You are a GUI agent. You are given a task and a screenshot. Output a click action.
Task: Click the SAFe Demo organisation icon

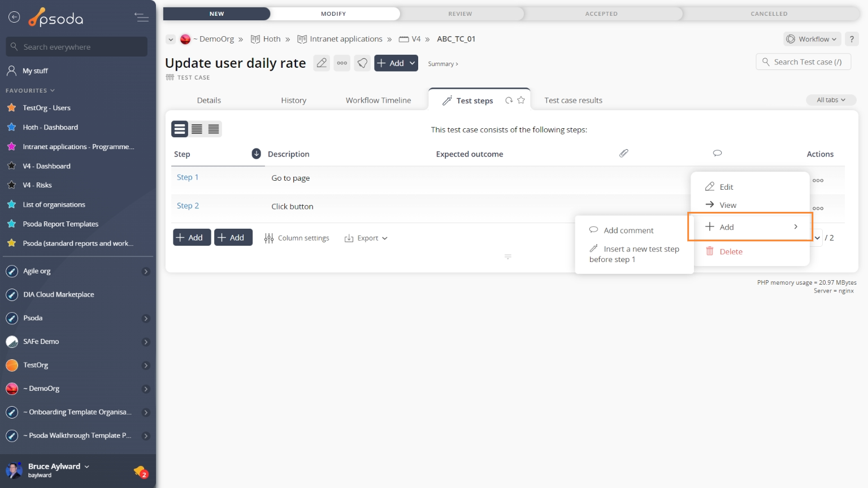[12, 342]
